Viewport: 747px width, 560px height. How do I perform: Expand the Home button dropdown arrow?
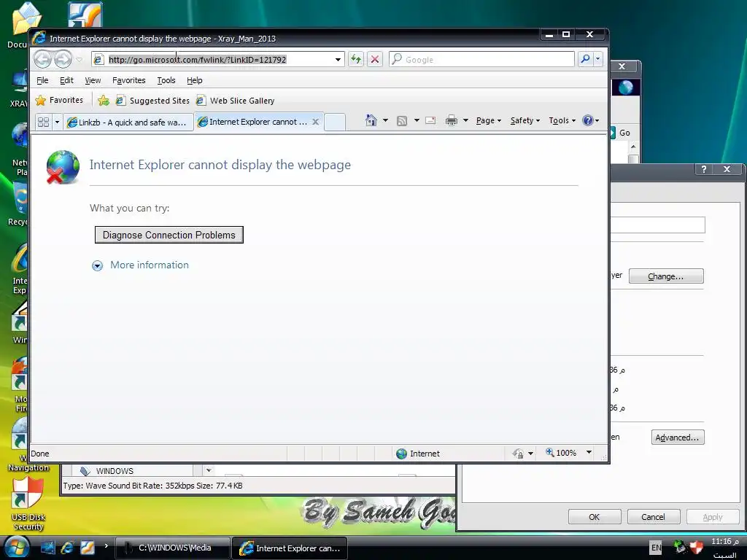(x=385, y=120)
